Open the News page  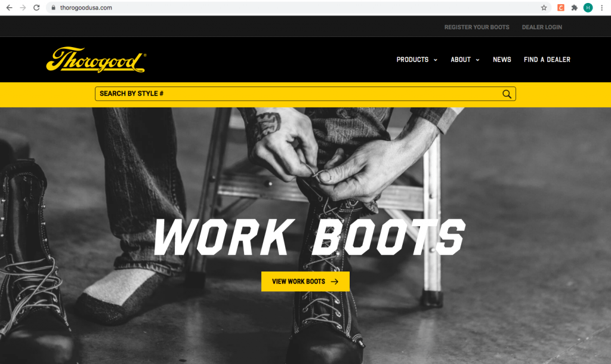[502, 60]
